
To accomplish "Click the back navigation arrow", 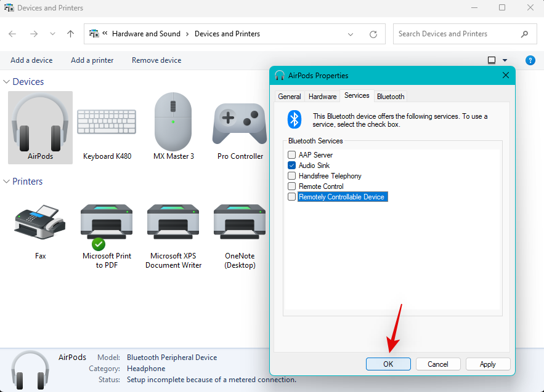I will (x=12, y=34).
